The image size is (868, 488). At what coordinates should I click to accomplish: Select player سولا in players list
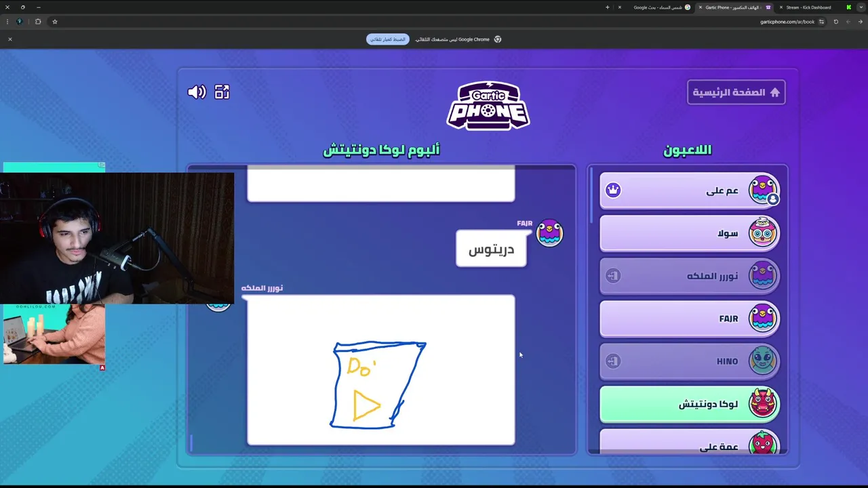(690, 233)
